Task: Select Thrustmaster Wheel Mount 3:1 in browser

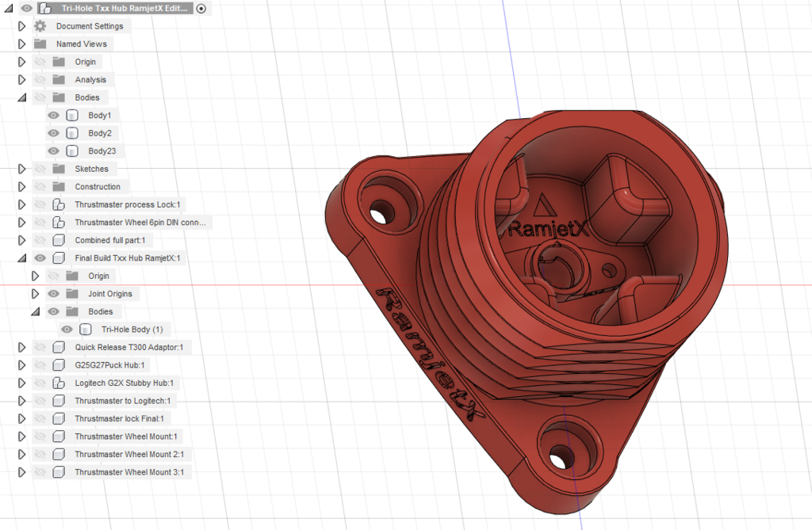Action: pos(129,472)
